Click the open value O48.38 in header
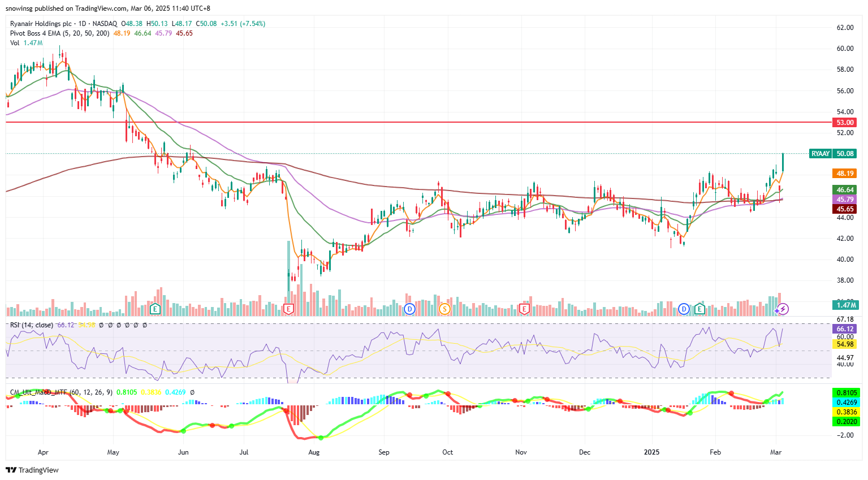 (x=132, y=24)
